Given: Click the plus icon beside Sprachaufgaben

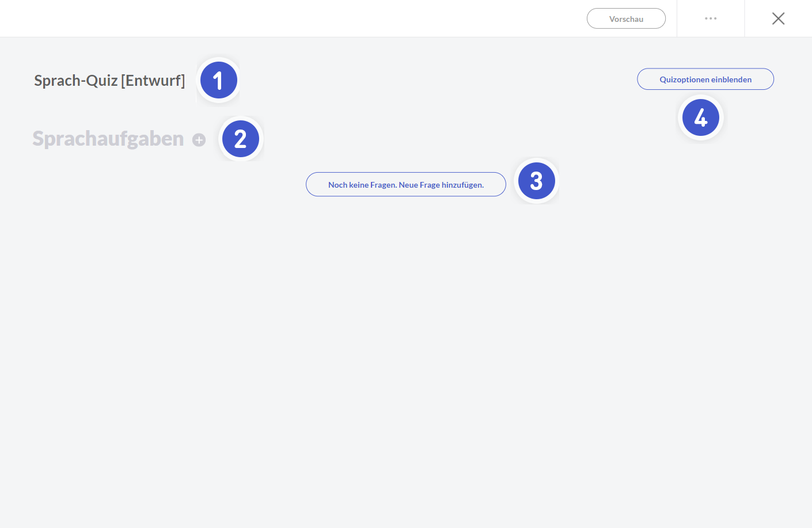Looking at the screenshot, I should point(199,140).
